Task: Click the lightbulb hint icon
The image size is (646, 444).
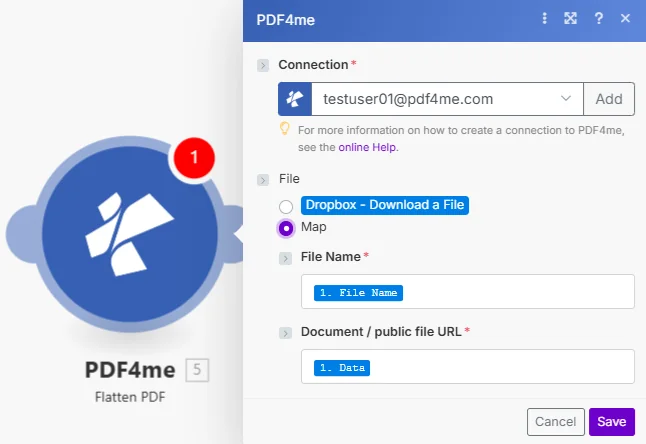Action: (285, 129)
